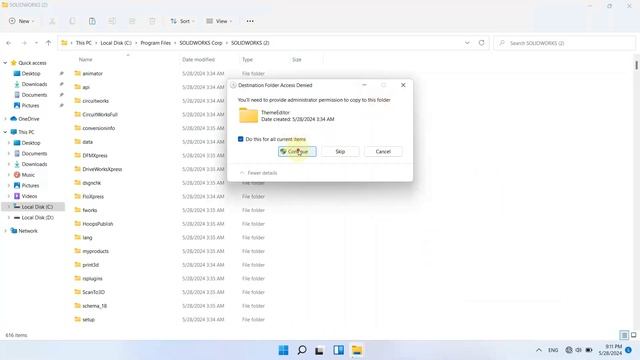The image size is (640, 360).
Task: Collapse dialog with Fewer details
Action: pos(258,173)
